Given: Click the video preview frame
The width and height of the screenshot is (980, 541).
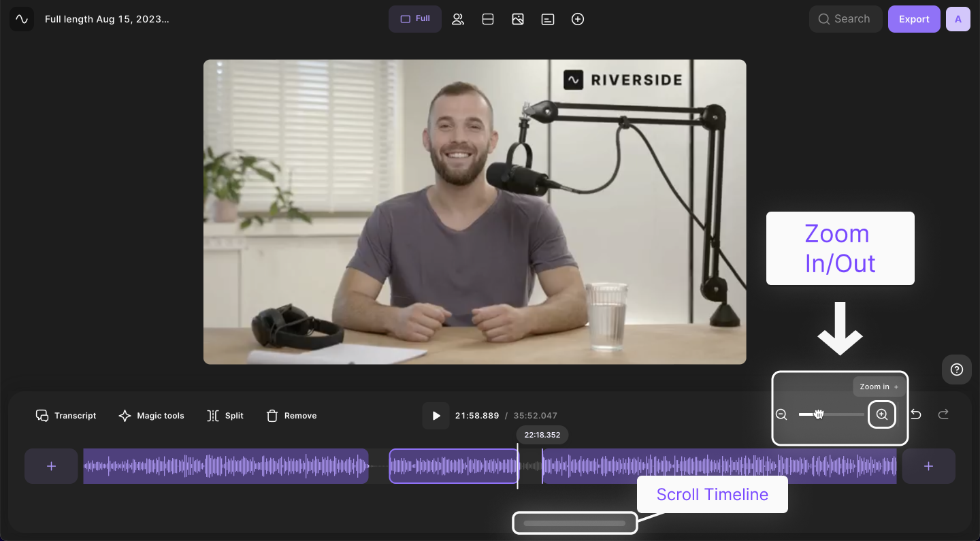Looking at the screenshot, I should click(x=474, y=212).
